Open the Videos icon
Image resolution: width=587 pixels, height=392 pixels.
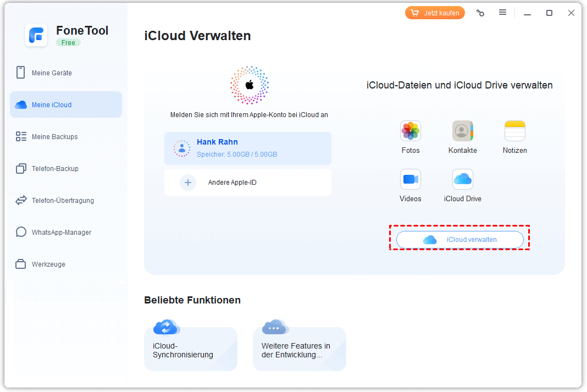(411, 180)
